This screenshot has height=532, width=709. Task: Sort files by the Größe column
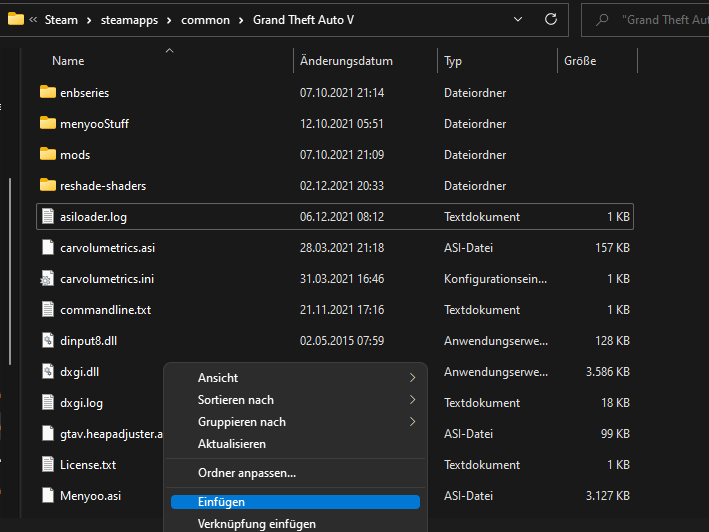click(x=580, y=61)
